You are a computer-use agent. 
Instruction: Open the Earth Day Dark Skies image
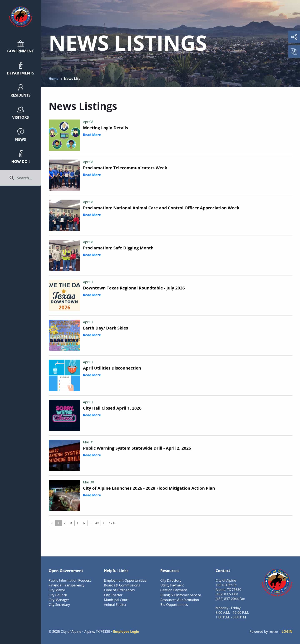pyautogui.click(x=64, y=335)
